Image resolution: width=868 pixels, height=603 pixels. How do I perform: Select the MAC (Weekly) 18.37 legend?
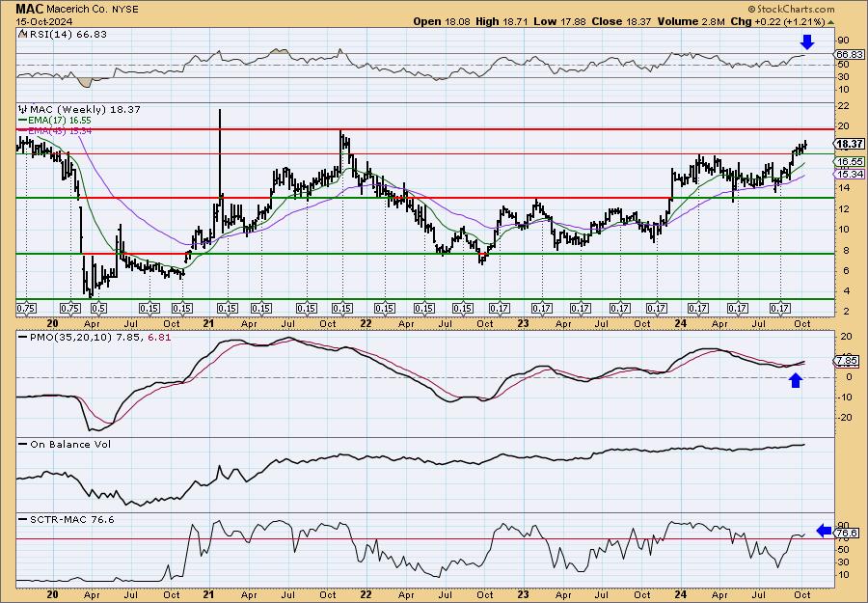(x=85, y=109)
